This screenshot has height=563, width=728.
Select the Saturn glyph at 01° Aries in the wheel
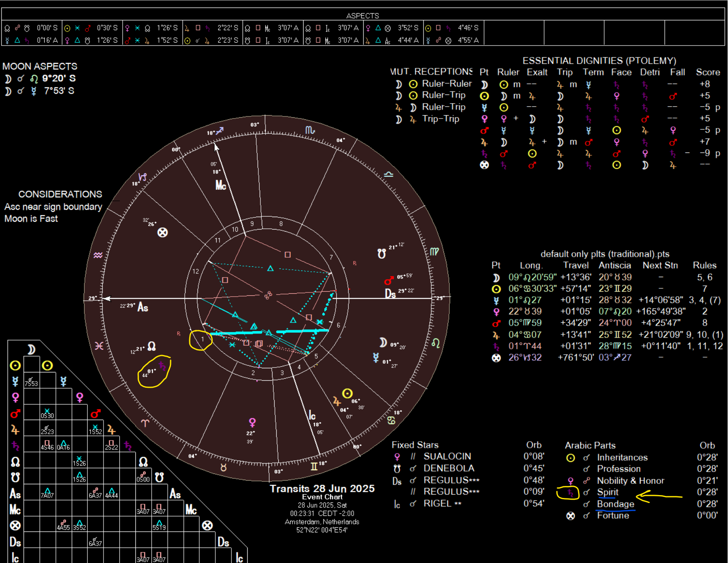(162, 366)
